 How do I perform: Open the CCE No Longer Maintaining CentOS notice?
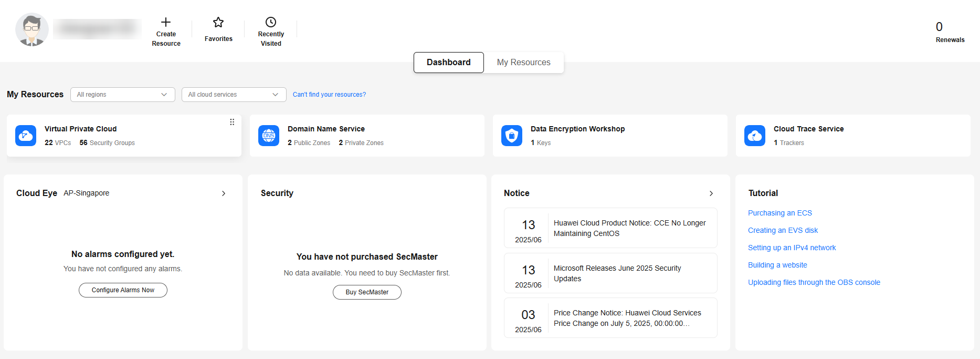[x=610, y=228]
